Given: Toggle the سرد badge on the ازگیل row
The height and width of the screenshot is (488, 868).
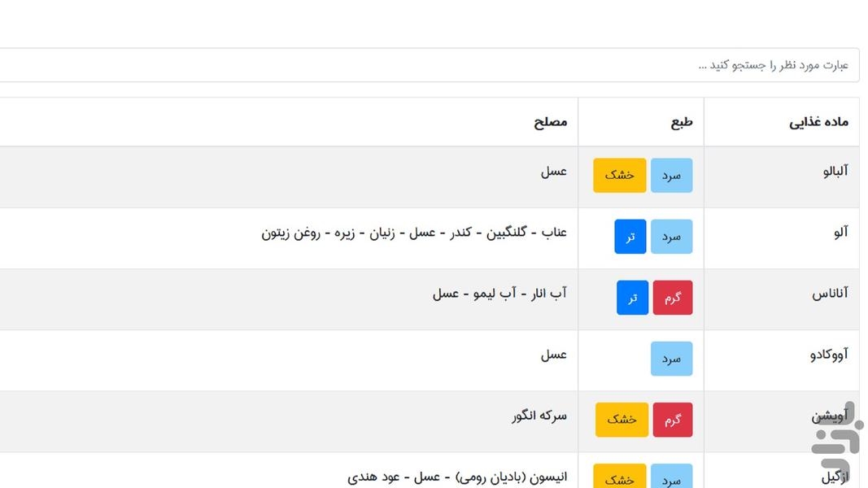Looking at the screenshot, I should (672, 475).
